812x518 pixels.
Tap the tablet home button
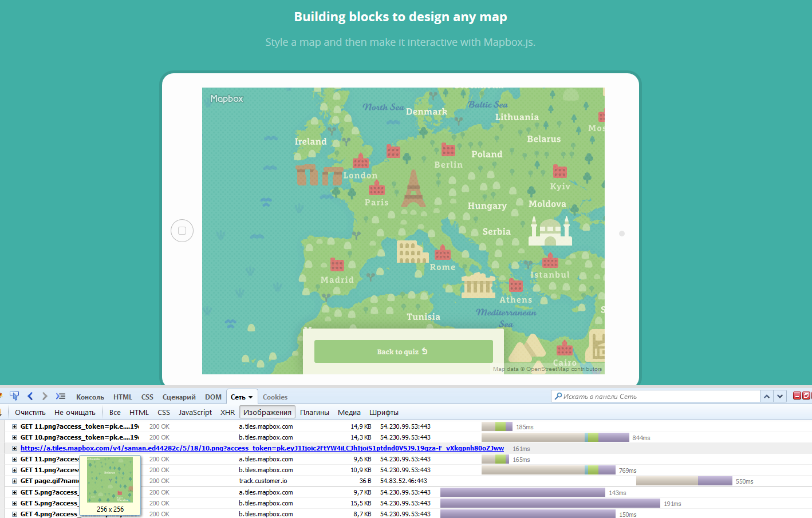[x=182, y=231]
